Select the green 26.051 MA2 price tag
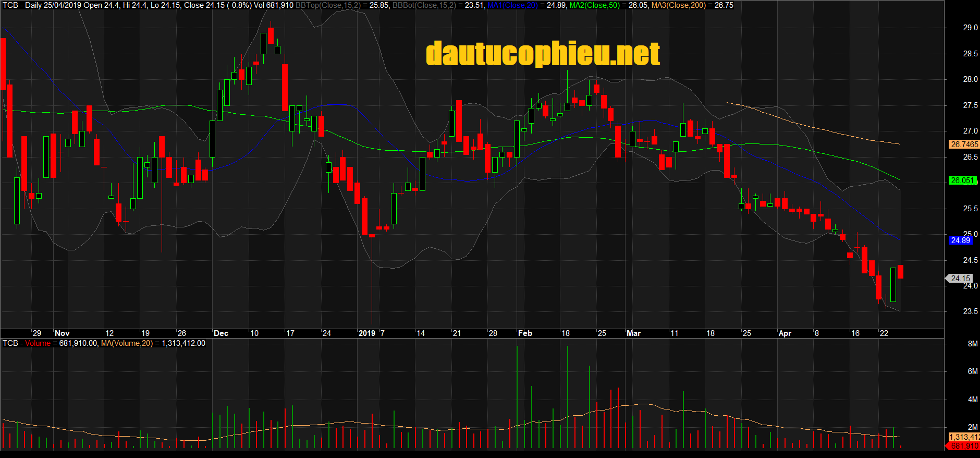 (962, 180)
